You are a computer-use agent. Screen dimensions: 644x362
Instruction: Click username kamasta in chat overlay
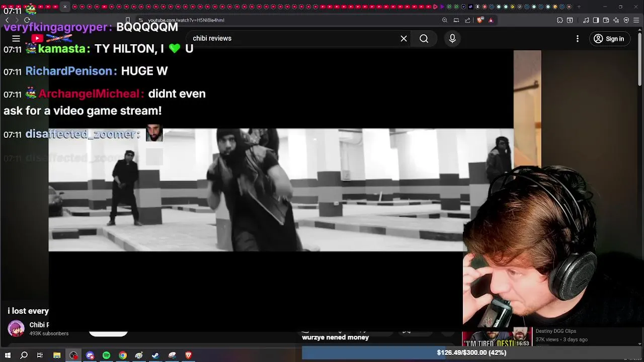click(62, 49)
